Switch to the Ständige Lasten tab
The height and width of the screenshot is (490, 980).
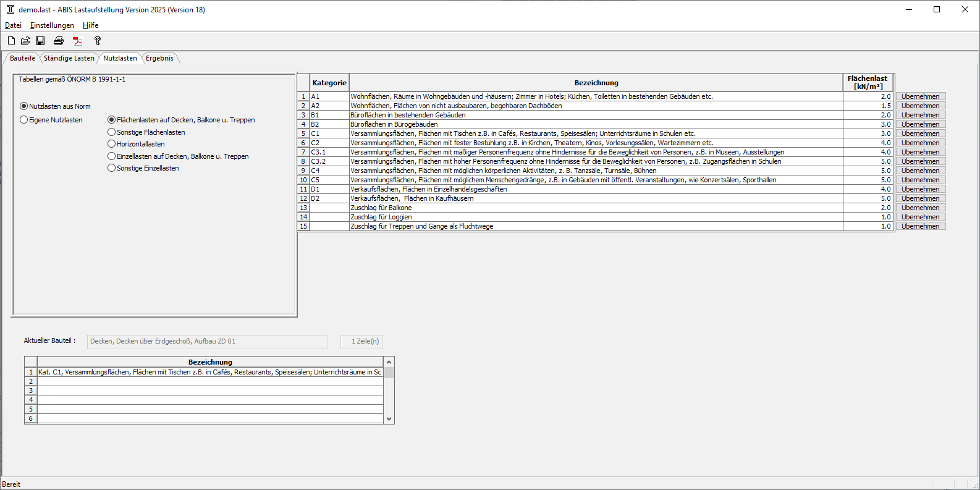[69, 58]
